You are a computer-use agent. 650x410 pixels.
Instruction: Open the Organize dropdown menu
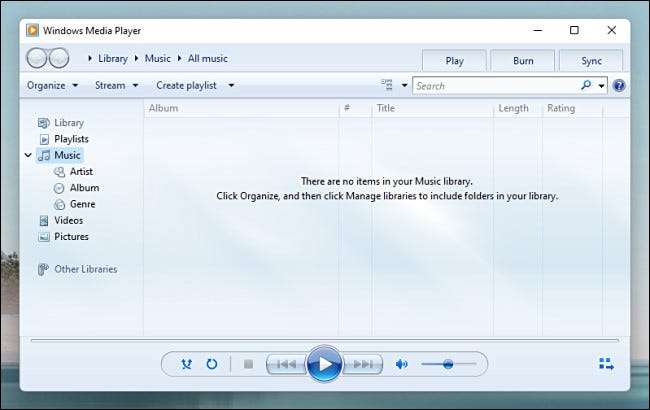[x=52, y=85]
